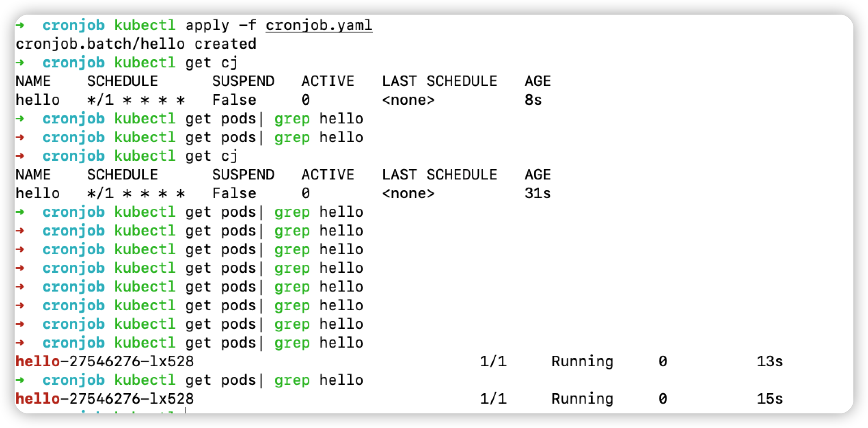Screen dimensions: 868x428
Task: Click the age value 8s
Action: click(533, 100)
